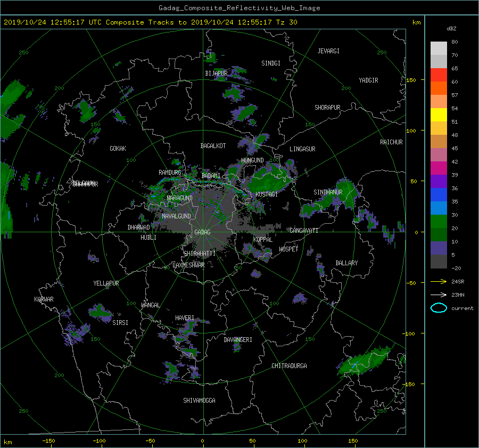
Task: Click the HUBLI label
Action: (x=148, y=238)
